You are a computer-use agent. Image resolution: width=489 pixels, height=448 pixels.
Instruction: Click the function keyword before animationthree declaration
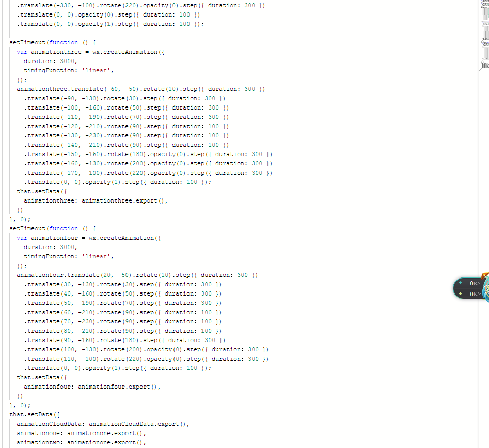click(x=64, y=42)
